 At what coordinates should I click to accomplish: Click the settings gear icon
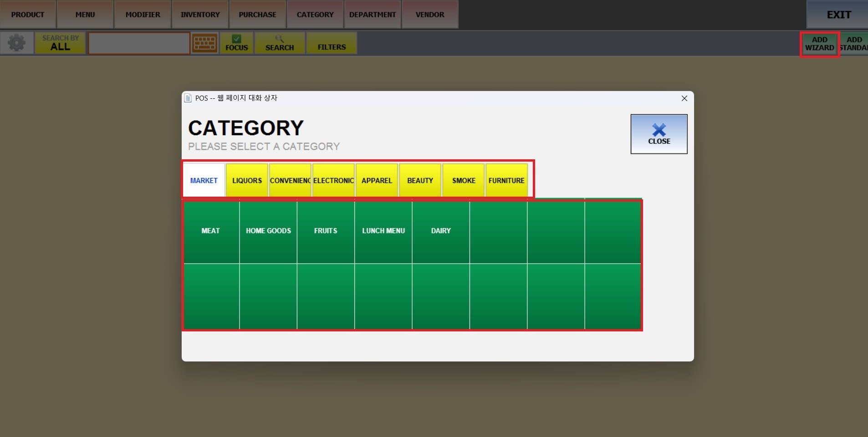coord(17,43)
